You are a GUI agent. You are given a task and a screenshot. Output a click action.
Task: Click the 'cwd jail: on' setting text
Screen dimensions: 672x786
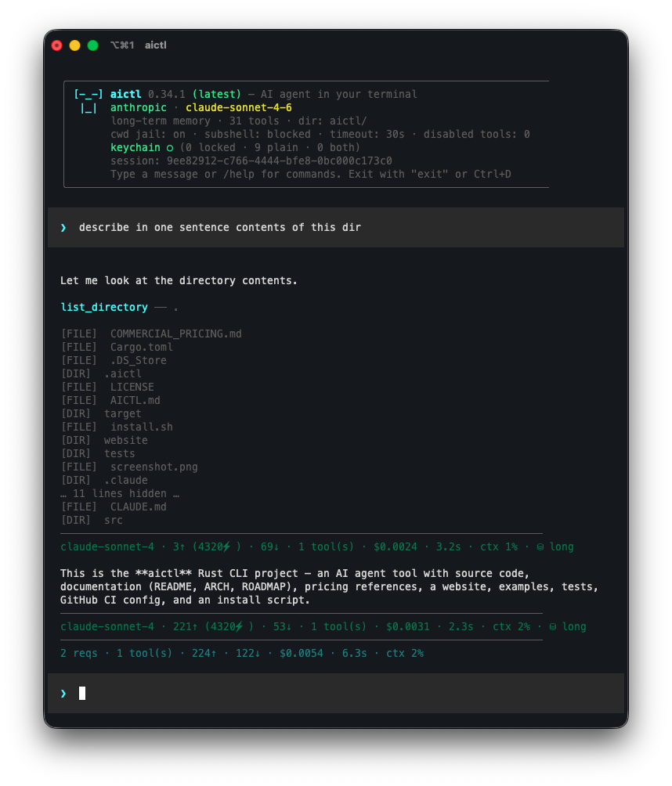click(x=148, y=134)
